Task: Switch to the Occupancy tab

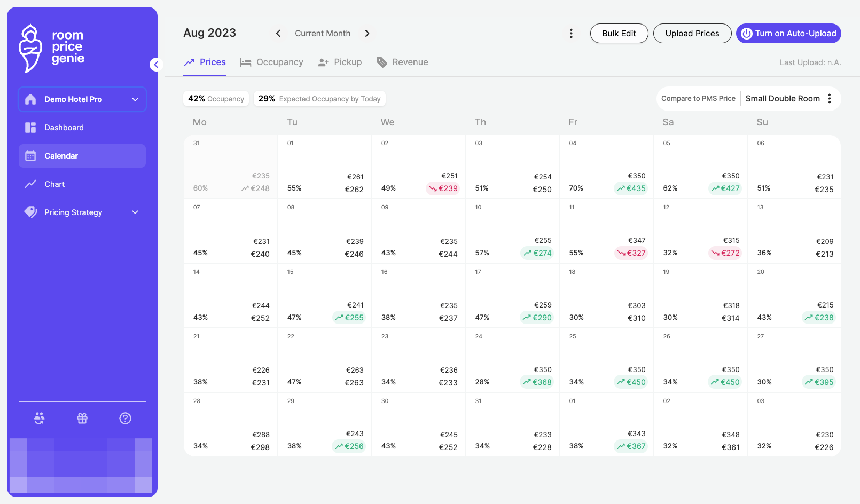Action: (x=271, y=62)
